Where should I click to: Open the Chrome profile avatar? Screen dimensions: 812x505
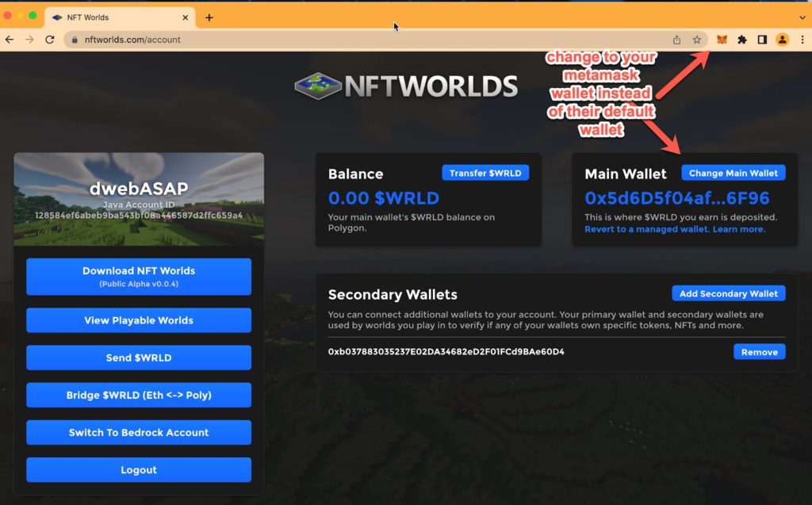(783, 40)
